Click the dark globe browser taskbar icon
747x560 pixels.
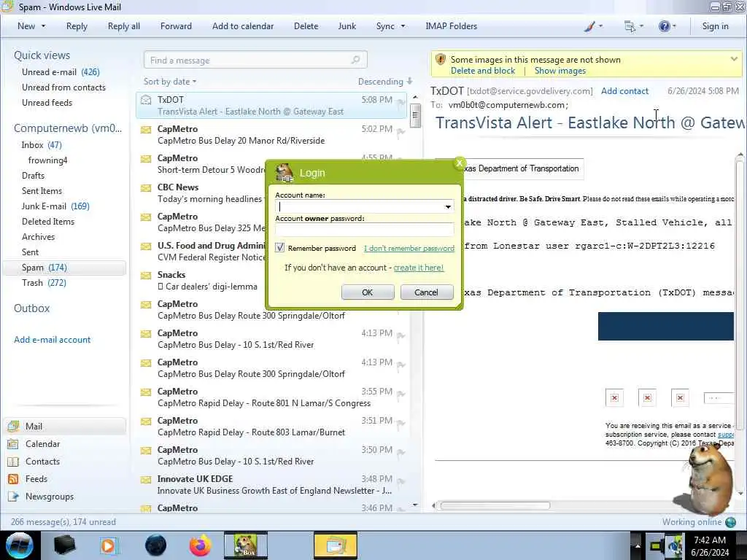(x=156, y=545)
